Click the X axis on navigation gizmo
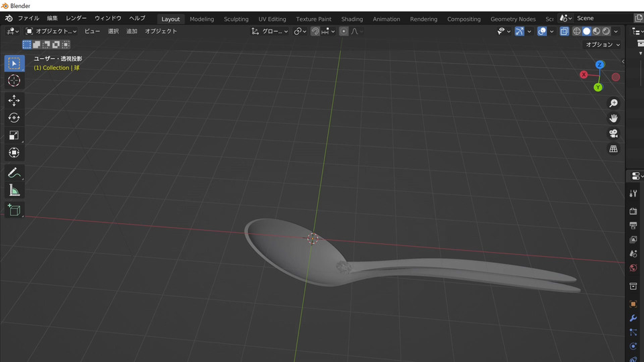The height and width of the screenshot is (362, 644). 584,74
